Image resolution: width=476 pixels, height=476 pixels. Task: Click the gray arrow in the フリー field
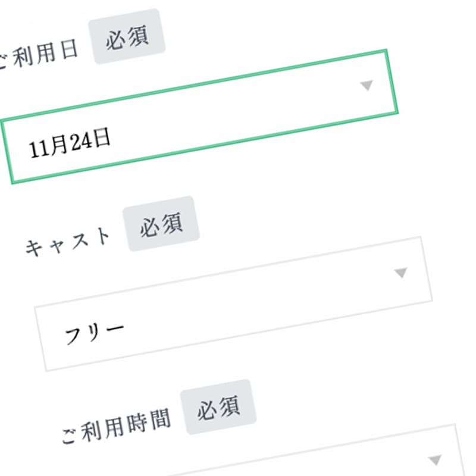[x=401, y=273]
